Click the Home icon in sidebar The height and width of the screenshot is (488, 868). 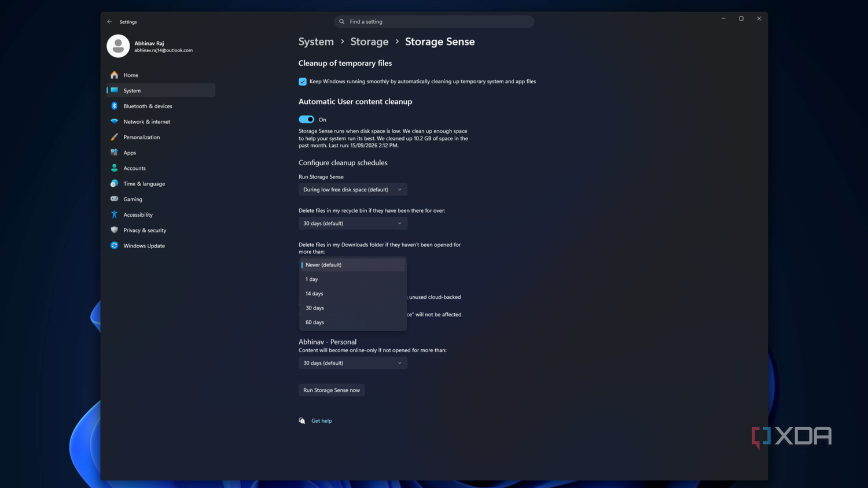tap(114, 75)
